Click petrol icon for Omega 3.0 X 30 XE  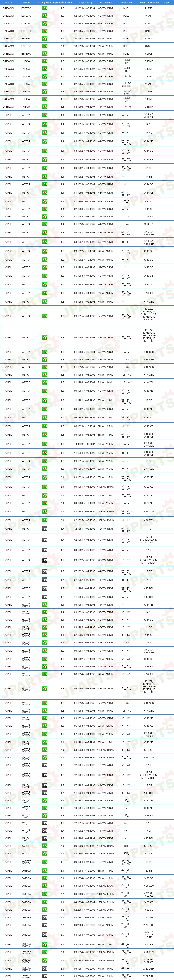tap(45, 902)
